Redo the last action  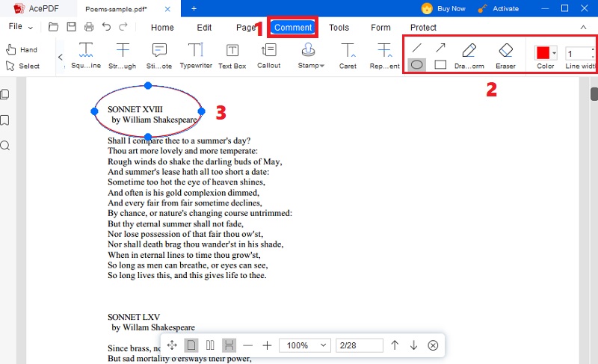pyautogui.click(x=123, y=27)
